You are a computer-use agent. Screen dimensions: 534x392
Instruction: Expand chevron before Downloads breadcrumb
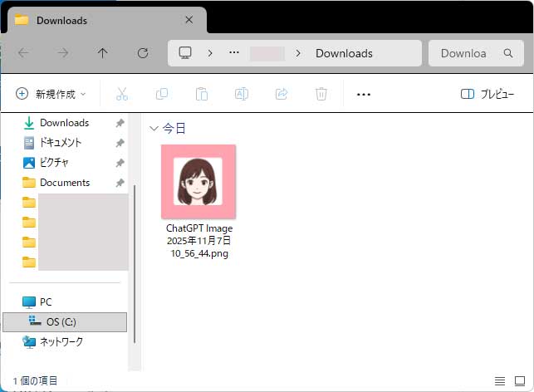point(298,53)
